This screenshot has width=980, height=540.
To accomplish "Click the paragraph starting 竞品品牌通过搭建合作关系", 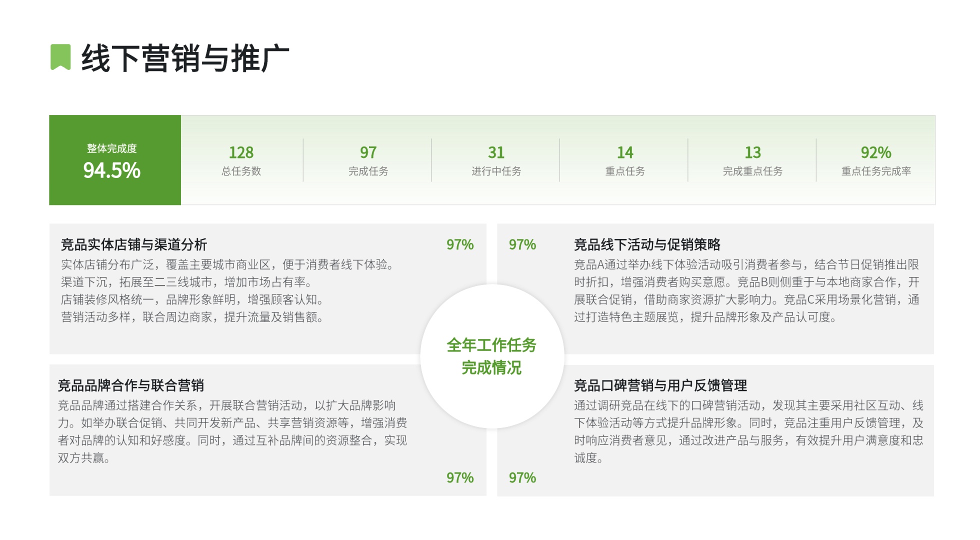I will coord(232,431).
